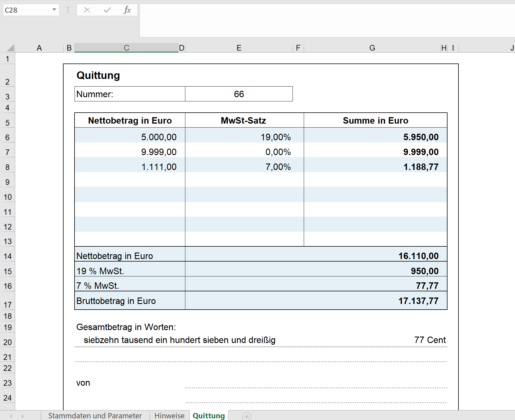Click header Nettobetrag in Euro
Image resolution: width=515 pixels, height=420 pixels.
pyautogui.click(x=130, y=120)
